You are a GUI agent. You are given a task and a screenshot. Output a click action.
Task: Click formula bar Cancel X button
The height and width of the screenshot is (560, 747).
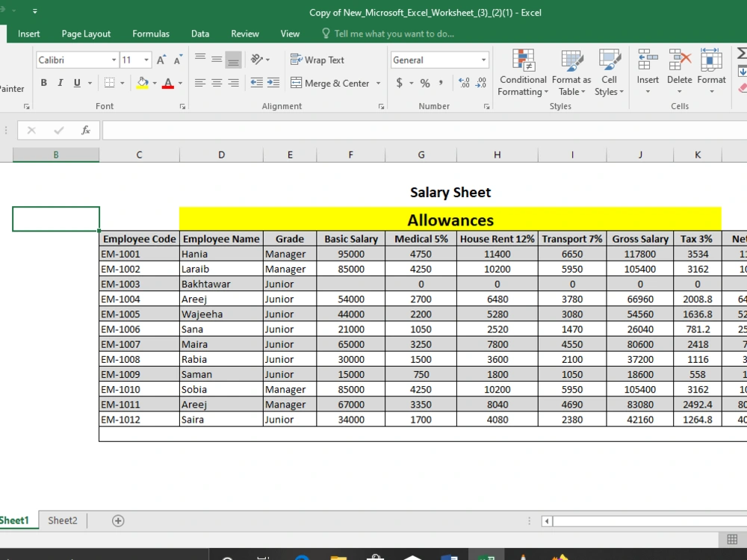coord(31,130)
